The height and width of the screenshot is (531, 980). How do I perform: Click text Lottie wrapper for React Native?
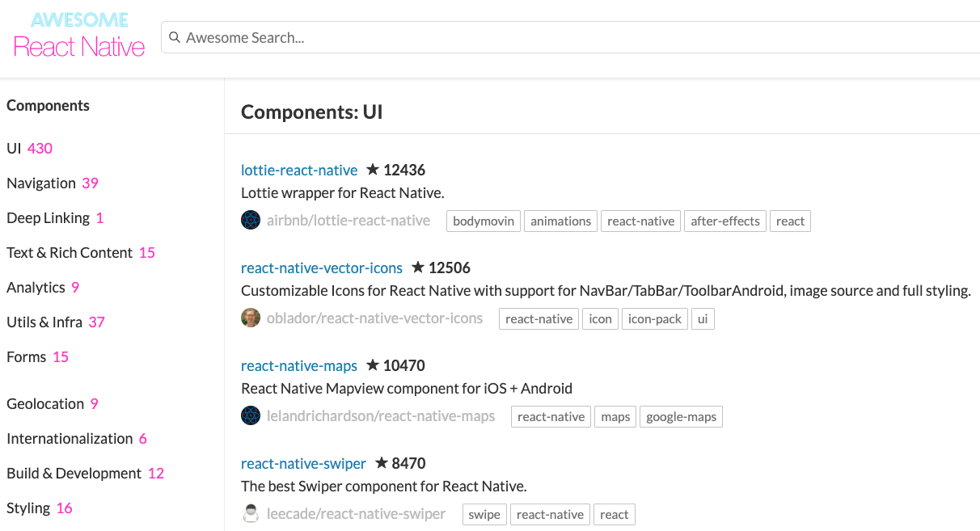343,193
